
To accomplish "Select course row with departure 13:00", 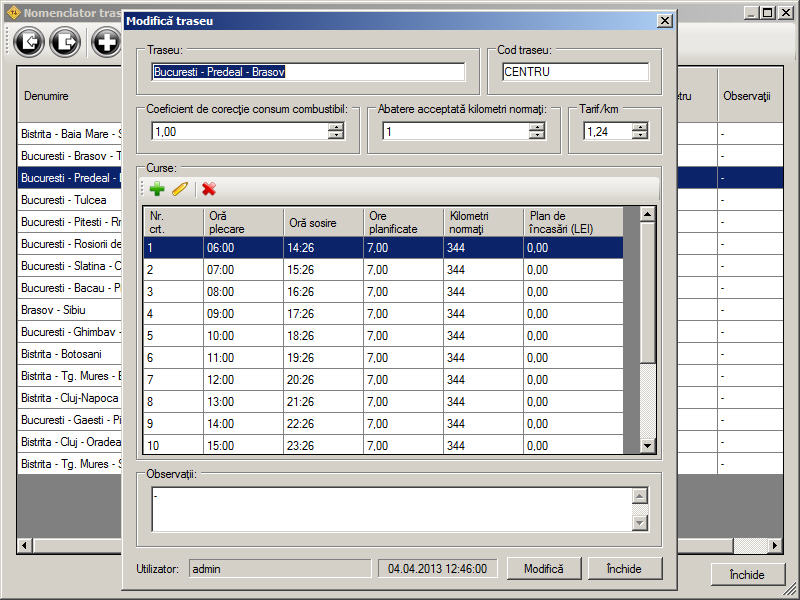I will [x=384, y=402].
